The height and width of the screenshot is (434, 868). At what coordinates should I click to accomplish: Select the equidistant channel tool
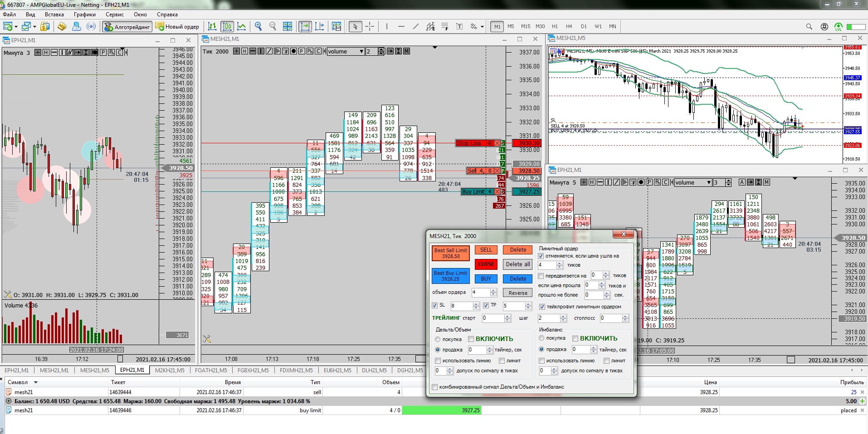click(x=430, y=27)
